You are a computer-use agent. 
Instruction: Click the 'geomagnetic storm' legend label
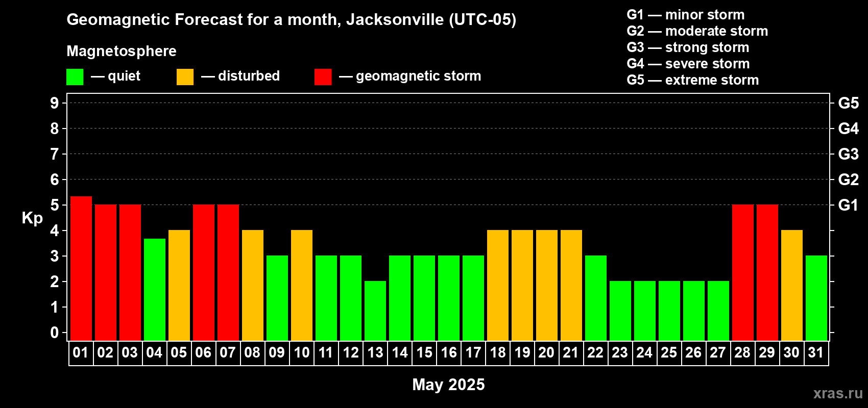(418, 76)
